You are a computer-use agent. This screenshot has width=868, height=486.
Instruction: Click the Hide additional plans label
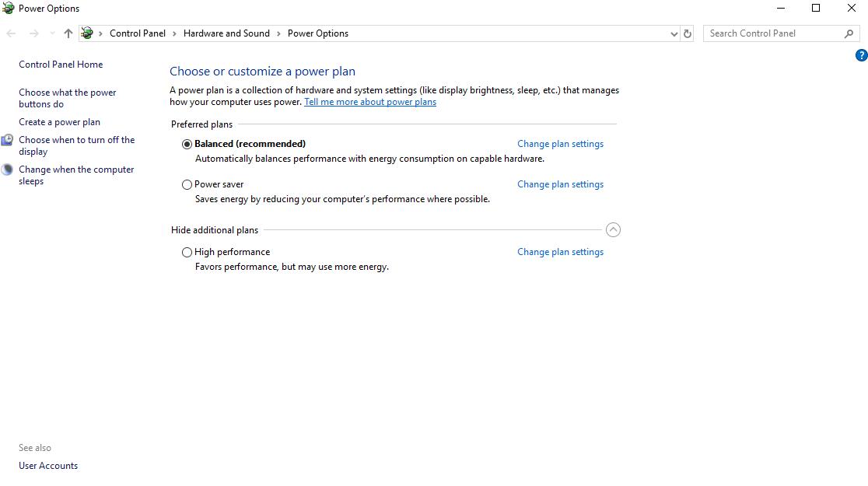pyautogui.click(x=214, y=229)
